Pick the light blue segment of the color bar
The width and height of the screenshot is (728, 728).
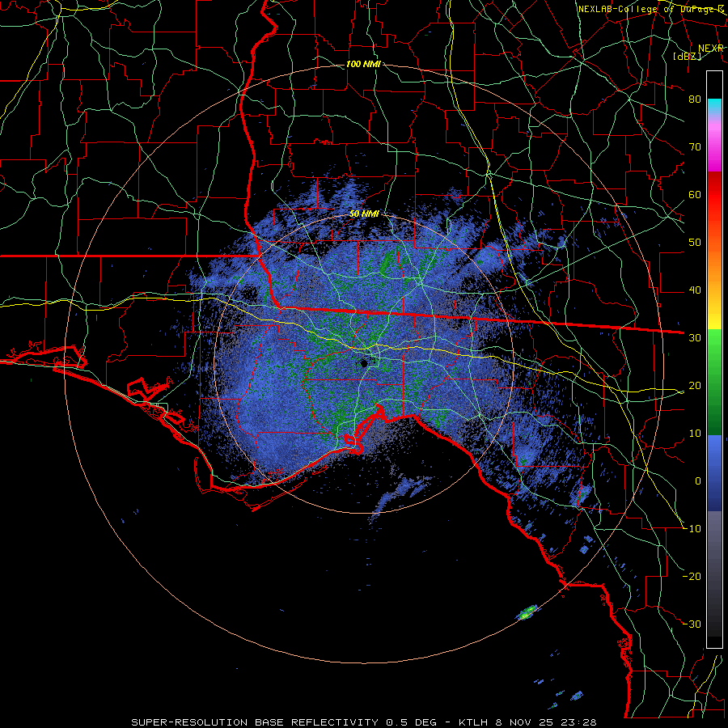click(x=714, y=448)
